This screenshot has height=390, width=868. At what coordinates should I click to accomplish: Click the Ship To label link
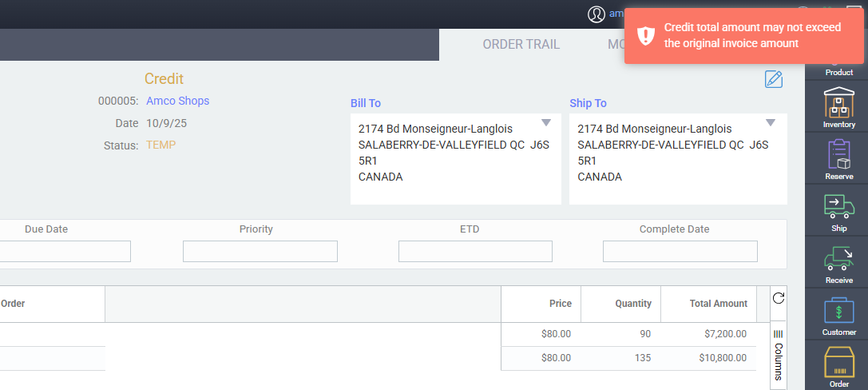pyautogui.click(x=588, y=103)
